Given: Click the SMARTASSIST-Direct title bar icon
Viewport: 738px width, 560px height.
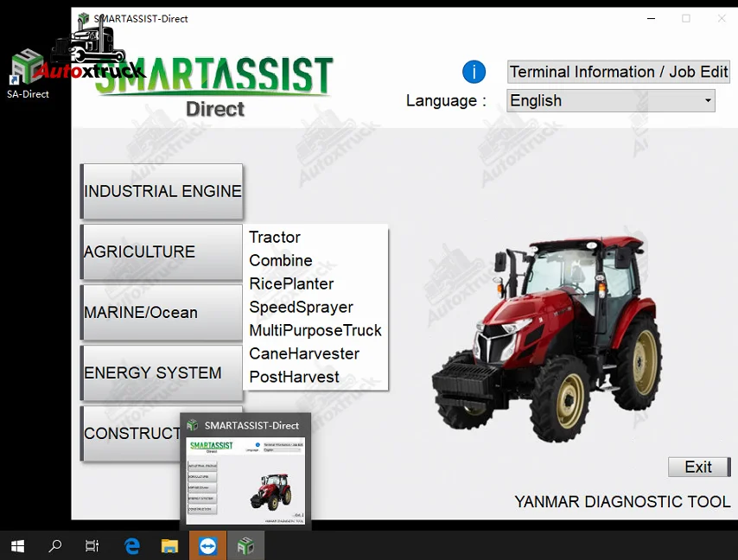Looking at the screenshot, I should pyautogui.click(x=83, y=18).
